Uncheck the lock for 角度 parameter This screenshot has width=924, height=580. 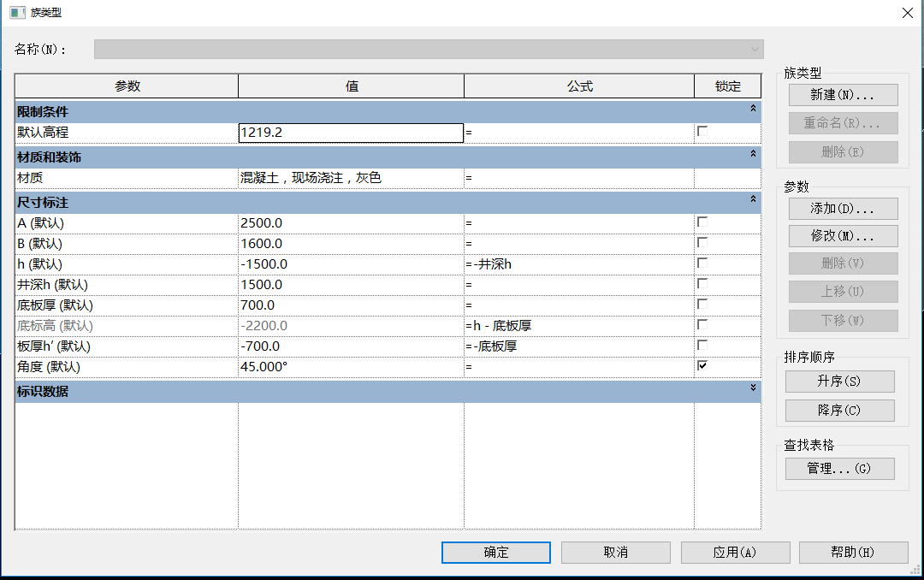point(702,366)
